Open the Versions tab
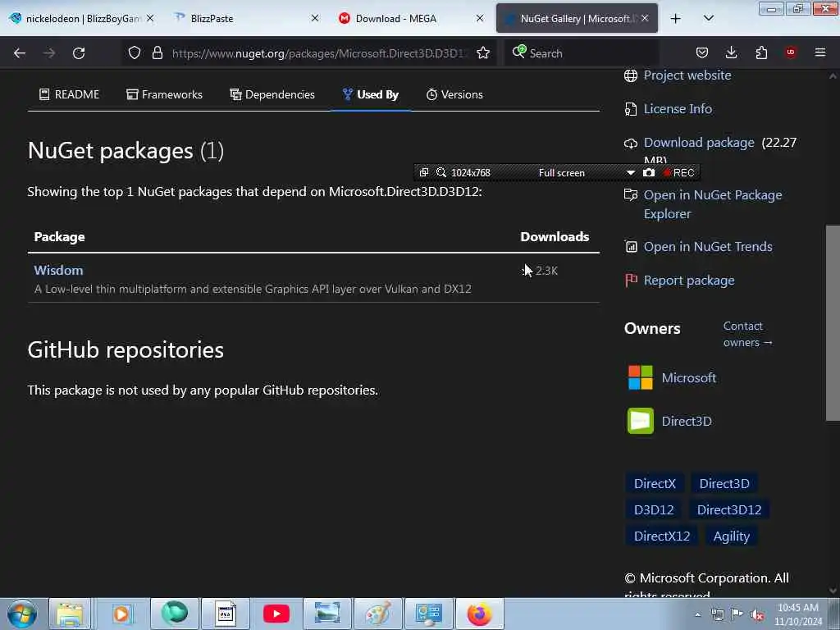The image size is (840, 630). pos(454,95)
